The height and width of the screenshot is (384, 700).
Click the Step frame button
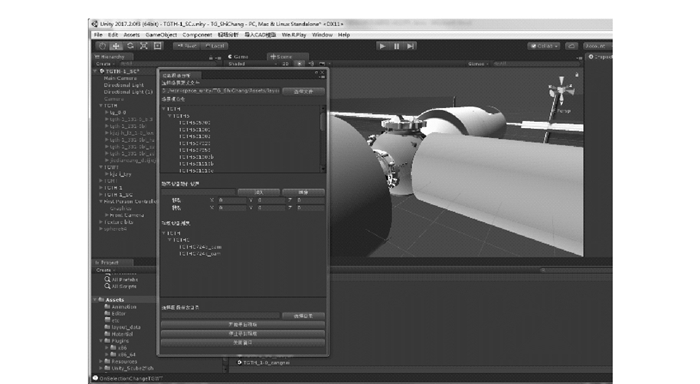coord(410,46)
